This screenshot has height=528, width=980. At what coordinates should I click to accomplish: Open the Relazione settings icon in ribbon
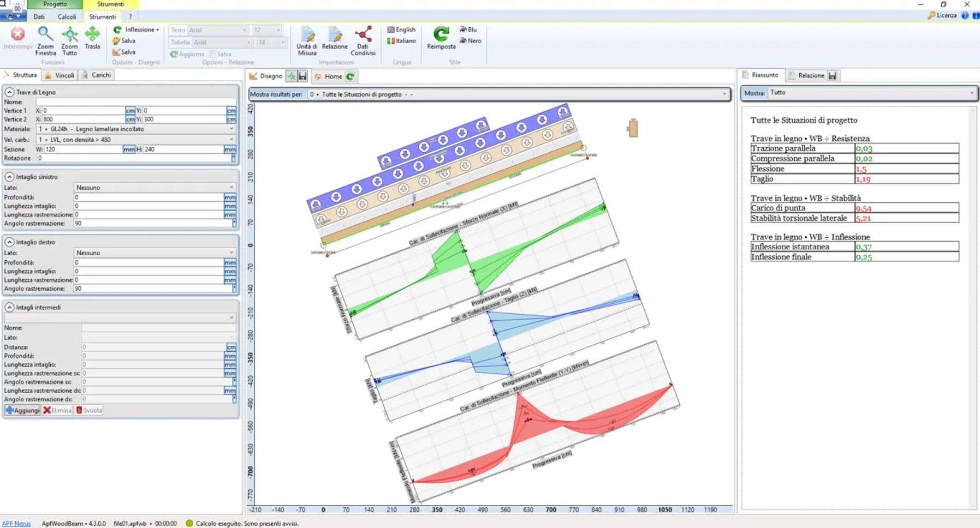tap(335, 35)
